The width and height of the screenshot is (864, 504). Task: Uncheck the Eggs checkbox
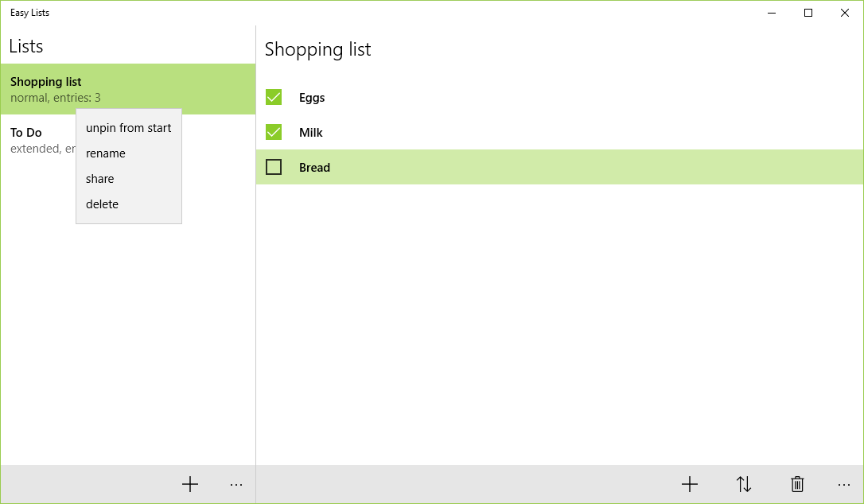click(x=274, y=97)
